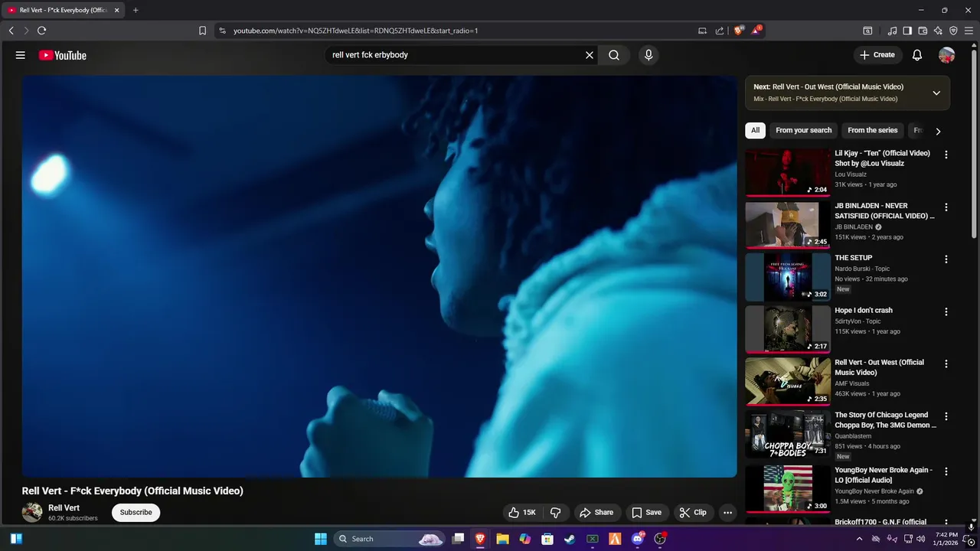Open a new browser tab
The height and width of the screenshot is (551, 980).
(x=136, y=10)
